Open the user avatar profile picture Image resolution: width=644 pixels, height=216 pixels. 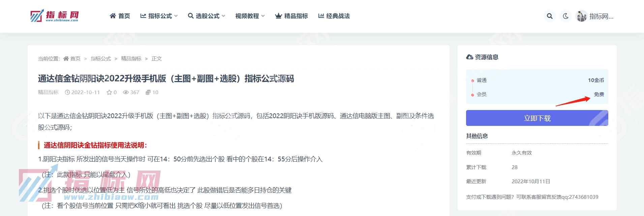point(582,16)
